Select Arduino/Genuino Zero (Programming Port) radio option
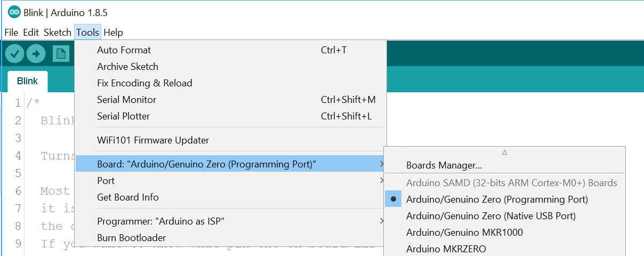The image size is (644, 256). click(496, 199)
